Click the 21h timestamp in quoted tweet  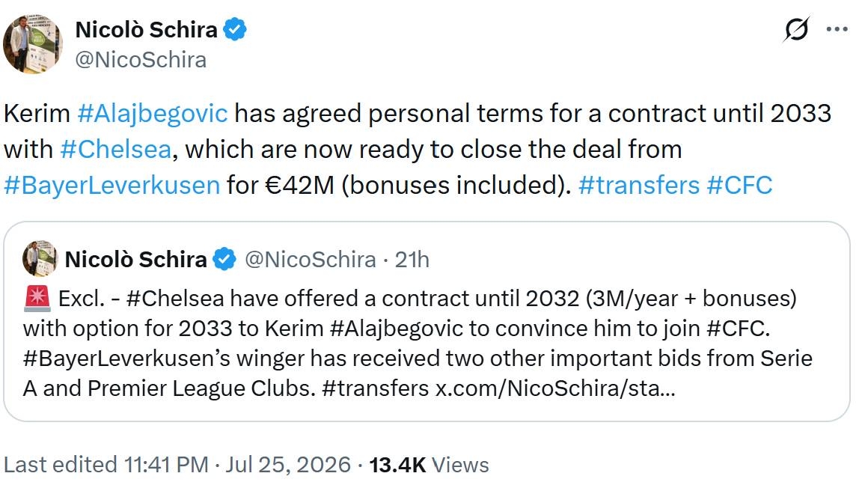pyautogui.click(x=412, y=259)
